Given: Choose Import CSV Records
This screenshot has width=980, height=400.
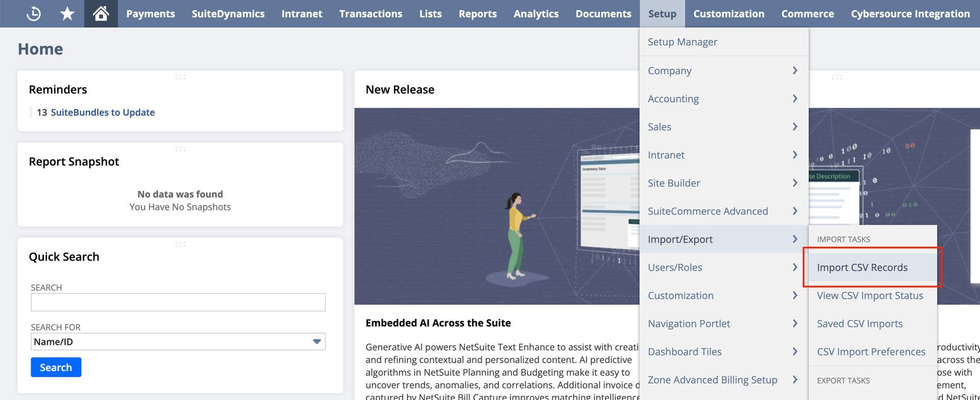Looking at the screenshot, I should (x=872, y=267).
